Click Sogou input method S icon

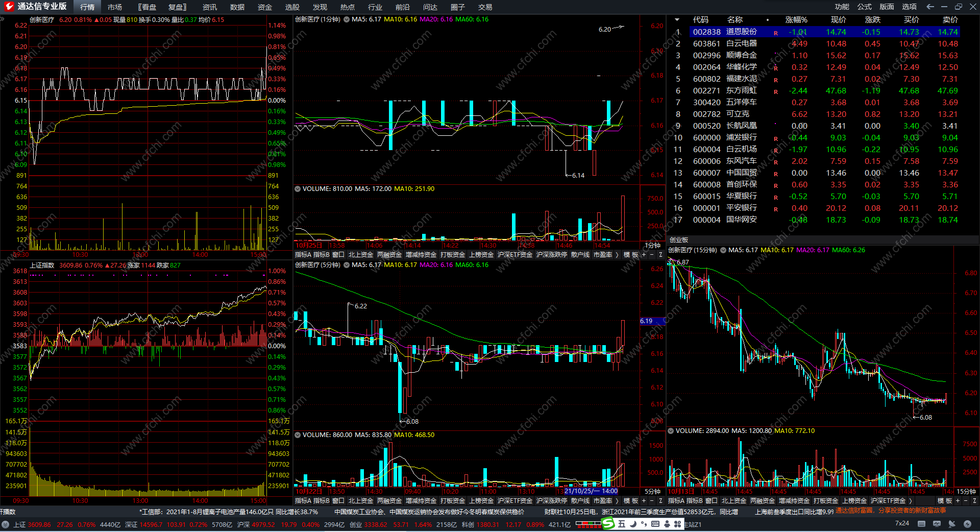[608, 523]
